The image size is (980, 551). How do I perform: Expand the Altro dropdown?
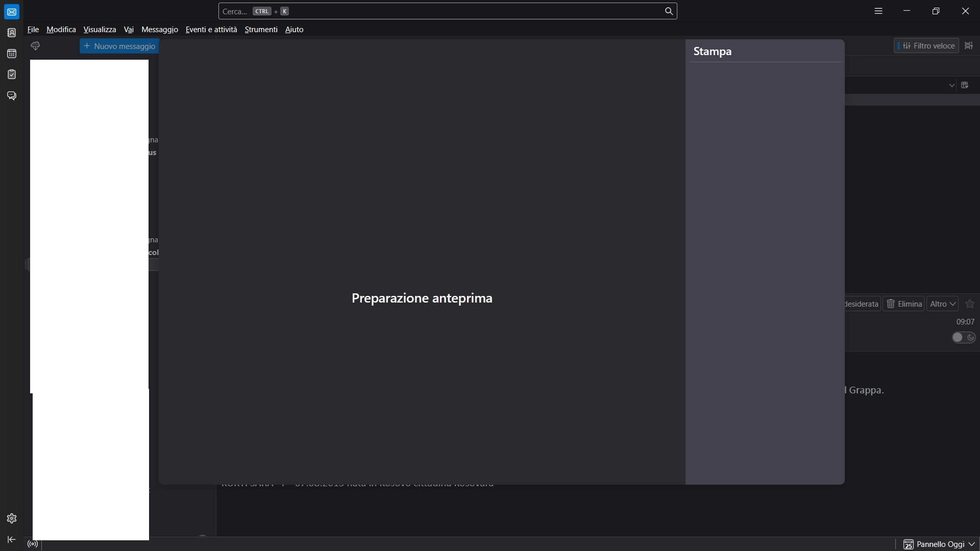click(x=942, y=304)
